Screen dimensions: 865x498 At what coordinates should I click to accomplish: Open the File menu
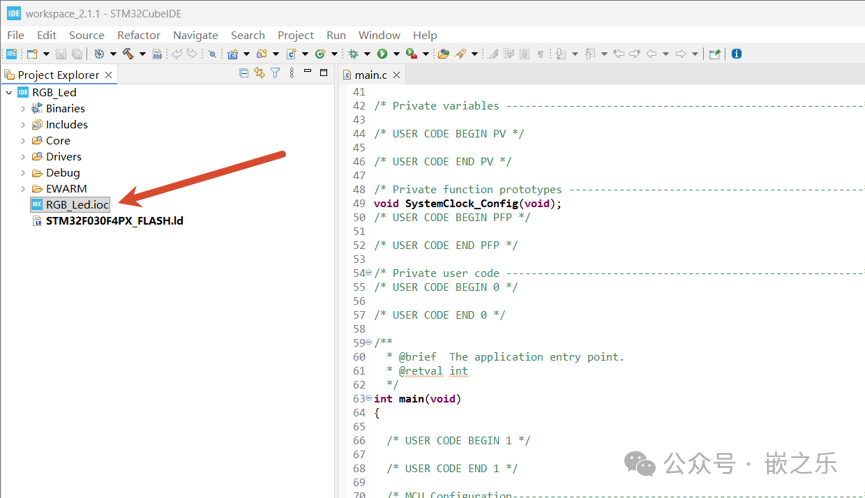[15, 35]
